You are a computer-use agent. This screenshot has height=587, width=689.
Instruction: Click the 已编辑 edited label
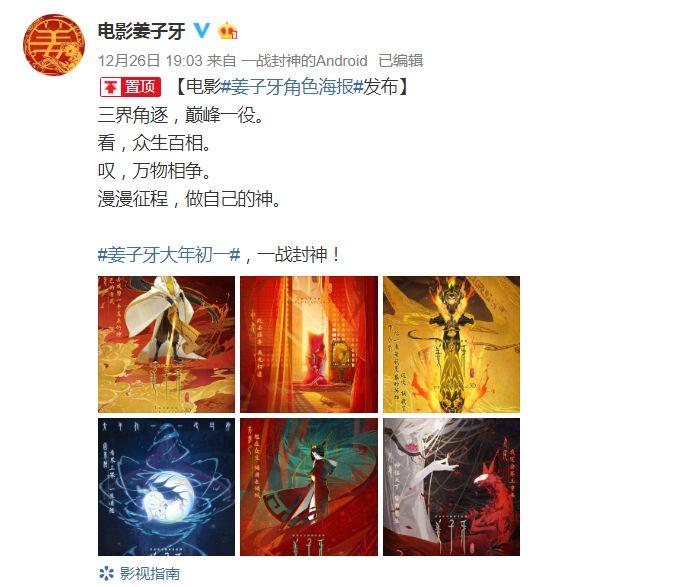tap(401, 61)
